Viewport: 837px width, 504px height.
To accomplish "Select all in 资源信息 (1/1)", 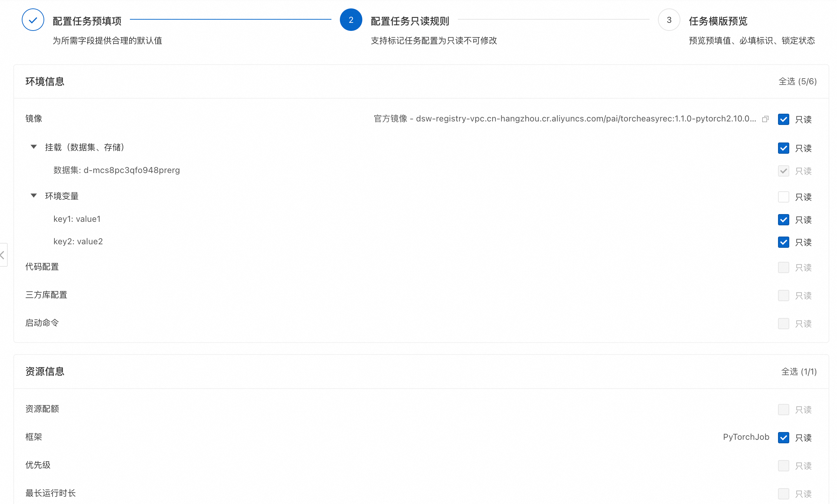I will pyautogui.click(x=799, y=372).
